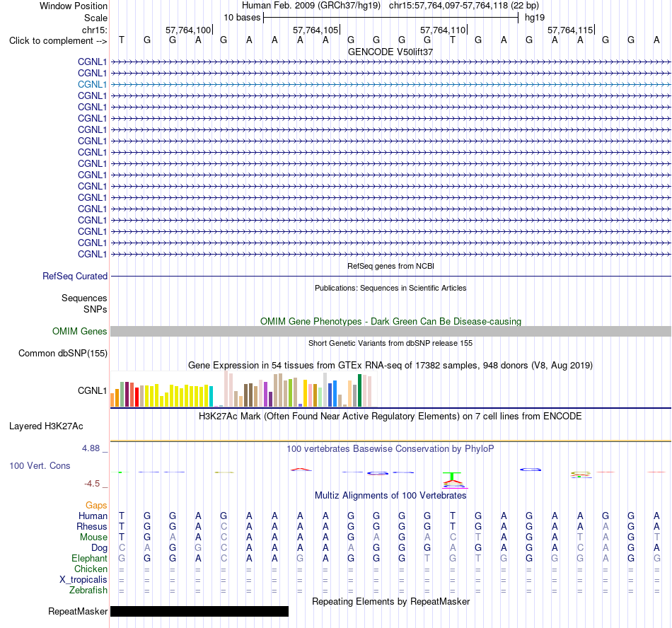
Task: Click the "chr15:57,764,097-57,764,118 (22 bp)" position text
Action: click(x=464, y=6)
